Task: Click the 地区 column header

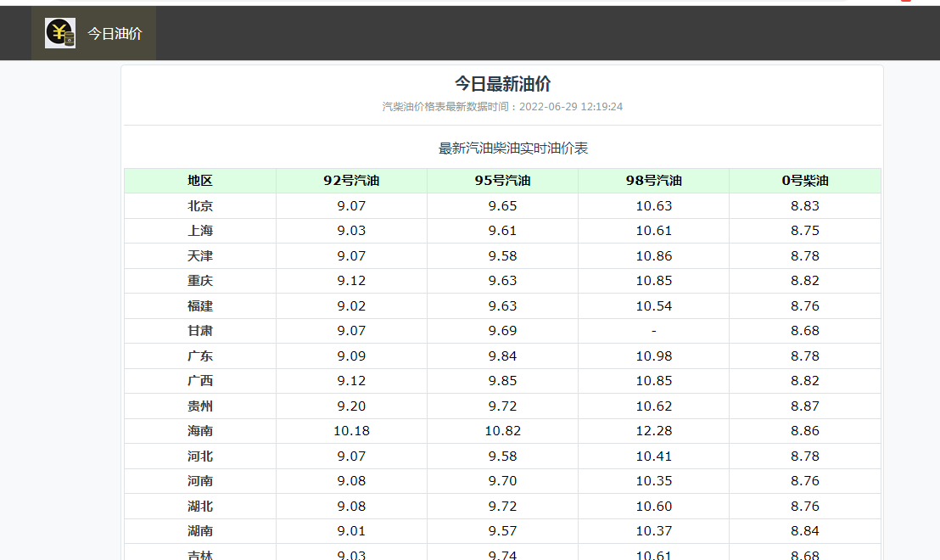Action: [x=200, y=181]
